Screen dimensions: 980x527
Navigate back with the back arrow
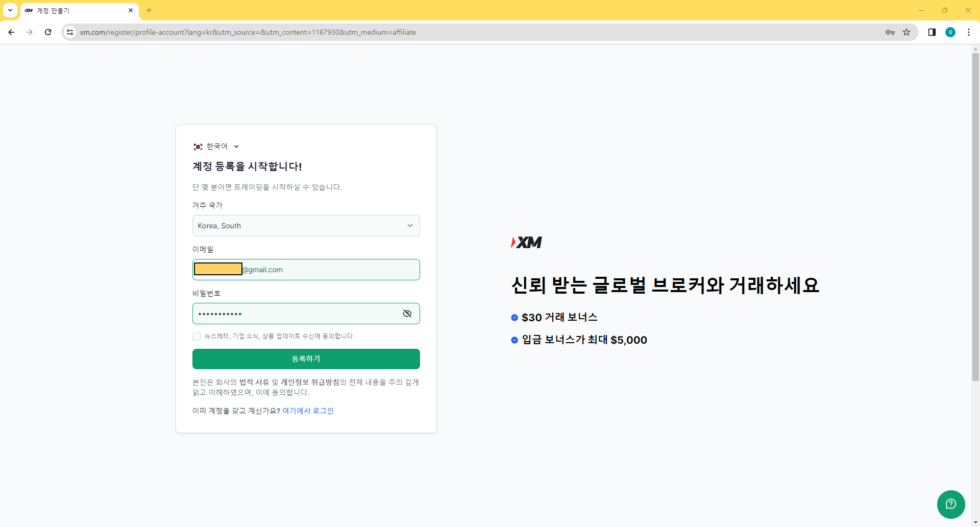click(x=11, y=32)
